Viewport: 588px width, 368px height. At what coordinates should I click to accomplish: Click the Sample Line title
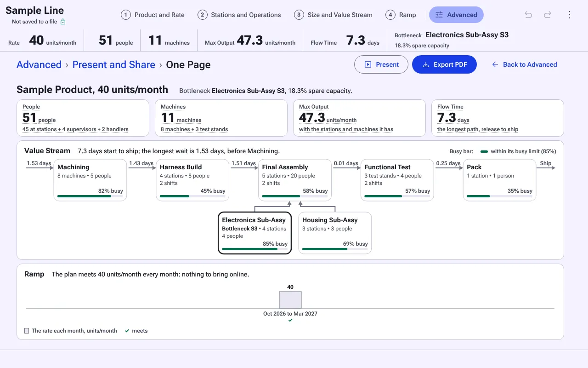(34, 11)
